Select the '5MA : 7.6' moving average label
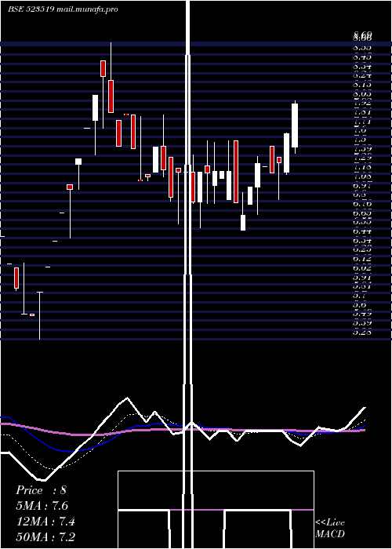Screen dimensions: 392x549 click(42, 506)
